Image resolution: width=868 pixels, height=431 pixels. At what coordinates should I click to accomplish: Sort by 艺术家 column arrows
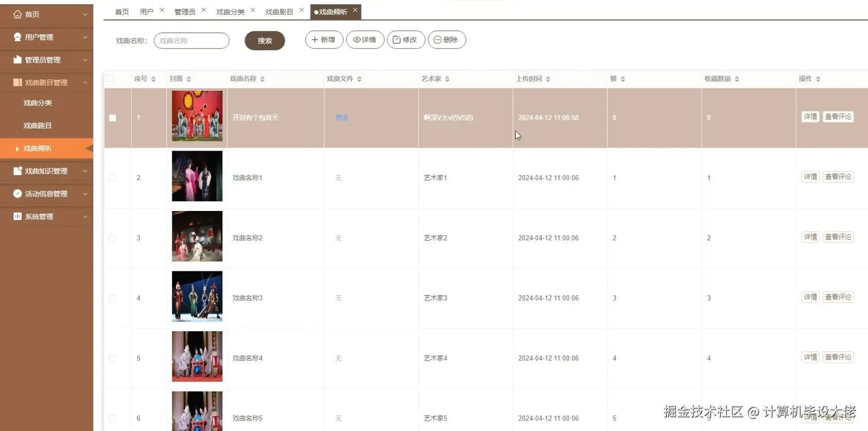447,79
